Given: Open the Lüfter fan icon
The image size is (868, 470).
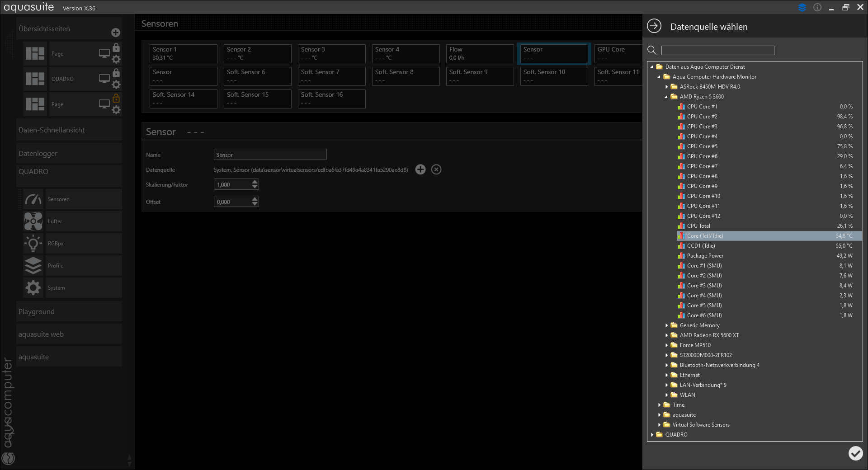Looking at the screenshot, I should click(x=33, y=221).
